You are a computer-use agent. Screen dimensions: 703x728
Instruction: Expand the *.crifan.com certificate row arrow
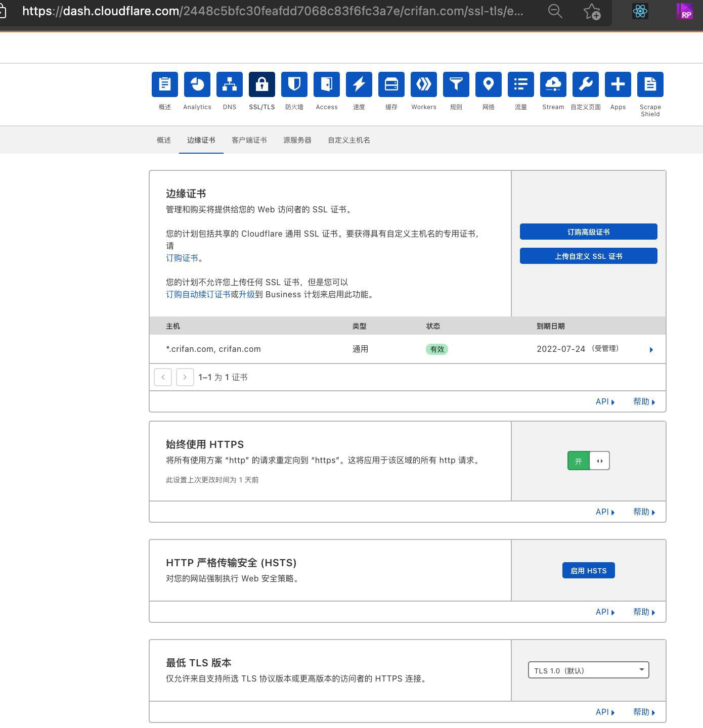pyautogui.click(x=651, y=349)
